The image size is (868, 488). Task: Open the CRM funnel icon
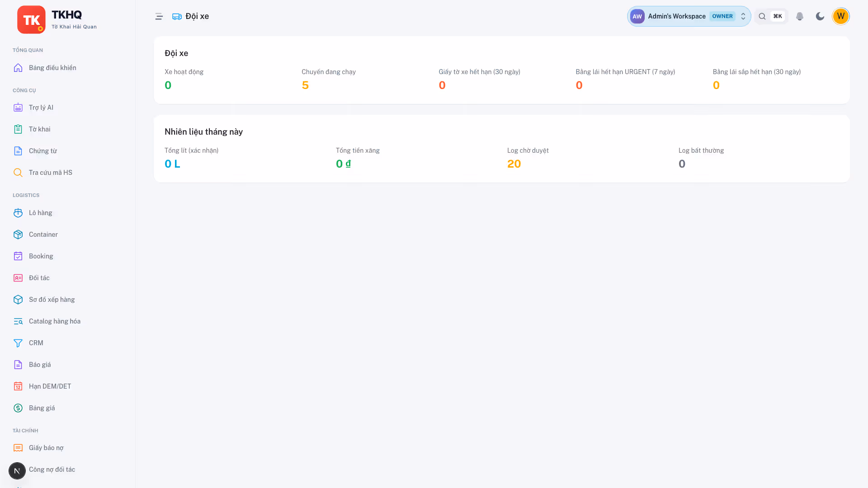pyautogui.click(x=18, y=343)
